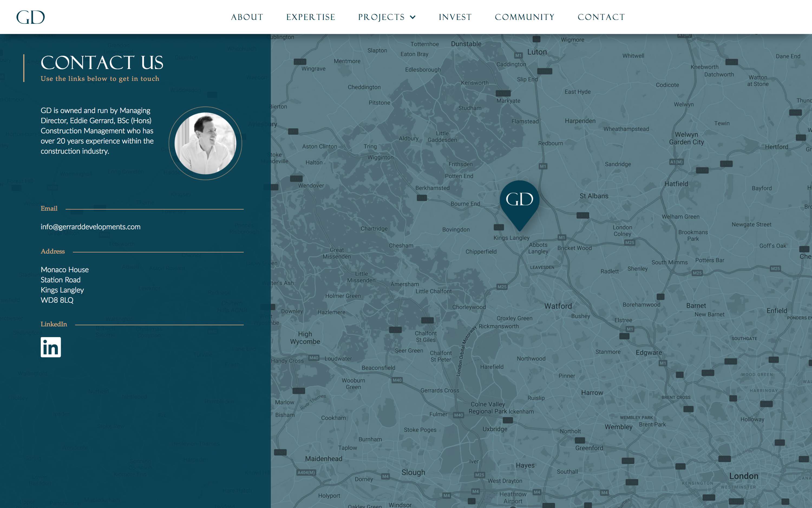This screenshot has height=508, width=812.
Task: Click the Hatfield label on the map
Action: click(x=676, y=184)
